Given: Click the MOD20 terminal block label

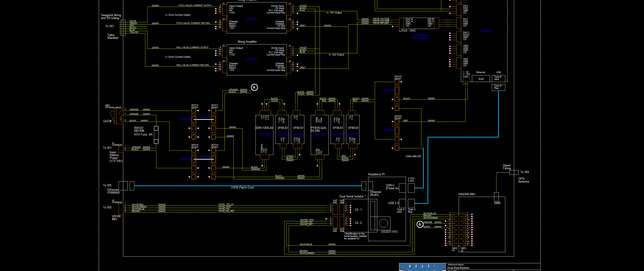Looking at the screenshot, I should coord(398,117).
